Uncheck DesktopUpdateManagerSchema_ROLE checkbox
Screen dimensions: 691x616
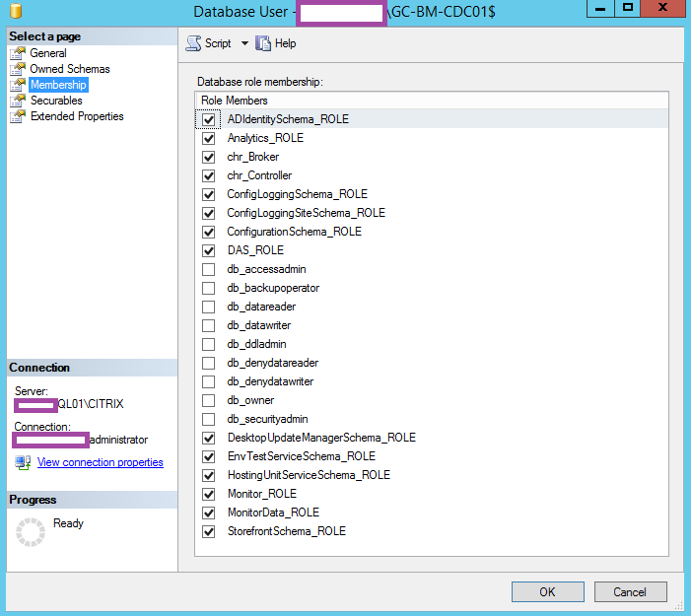pos(208,438)
